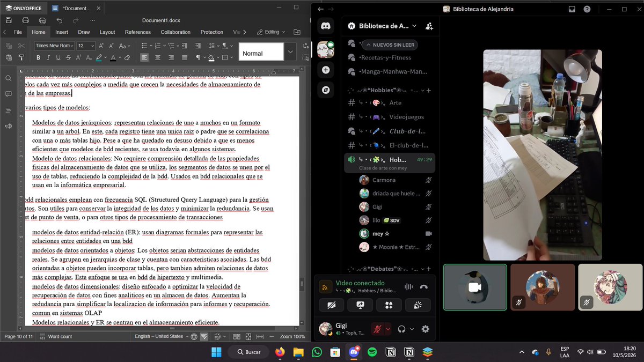Image resolution: width=644 pixels, height=362 pixels.
Task: Open the Change case Aa dropdown
Action: 125,46
